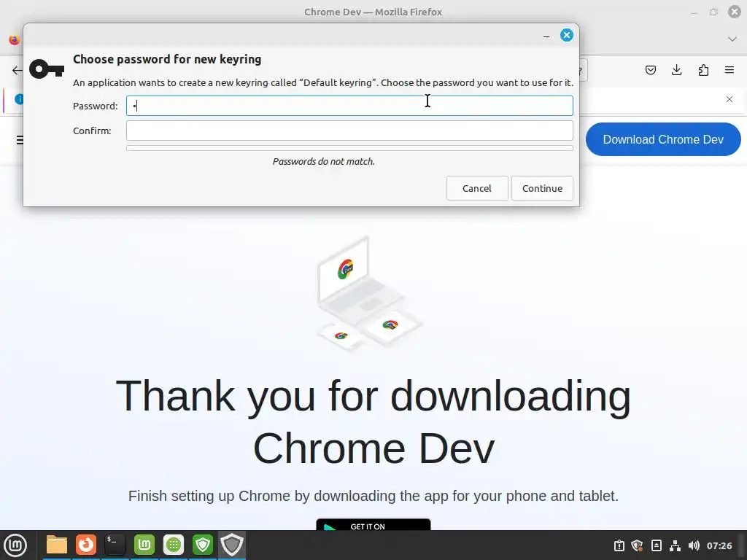Image resolution: width=747 pixels, height=560 pixels.
Task: Open the clipboard tray icon
Action: click(619, 545)
